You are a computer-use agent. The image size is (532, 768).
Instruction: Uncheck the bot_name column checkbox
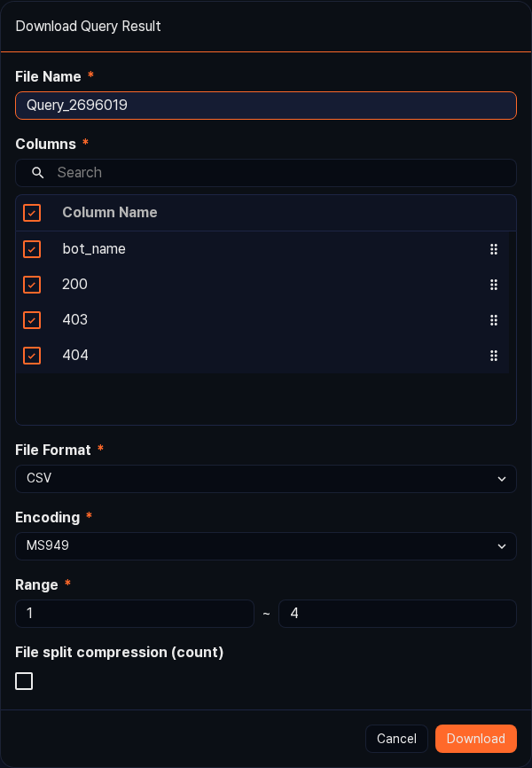pos(32,249)
